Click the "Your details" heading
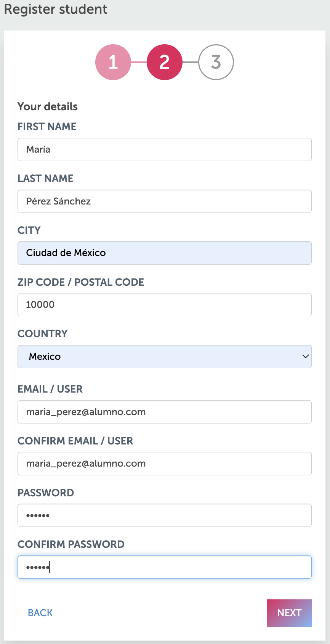The image size is (330, 644). [48, 106]
